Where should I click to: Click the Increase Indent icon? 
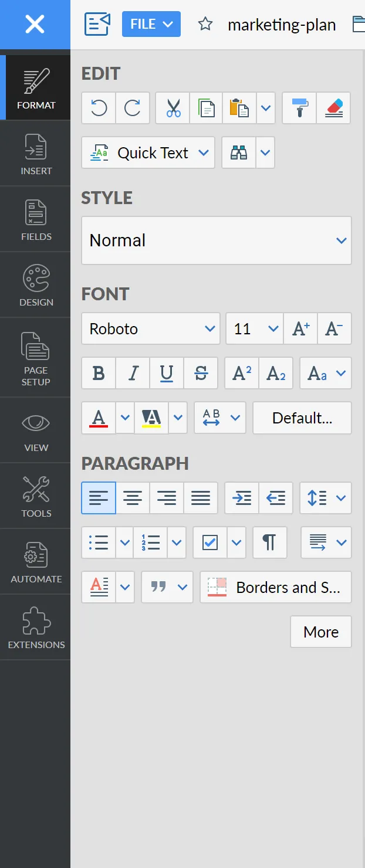tap(242, 499)
